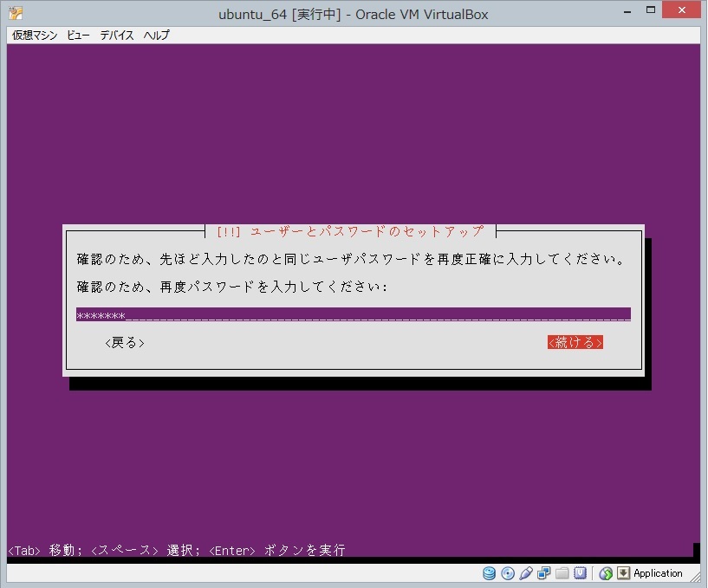
Task: Click the <Tab> 移動 help line
Action: (x=177, y=550)
